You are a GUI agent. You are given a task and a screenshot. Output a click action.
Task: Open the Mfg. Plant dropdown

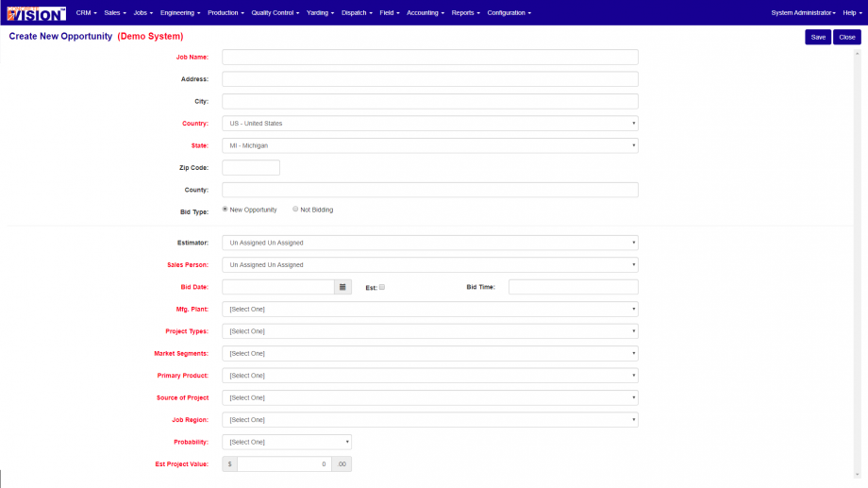click(430, 309)
